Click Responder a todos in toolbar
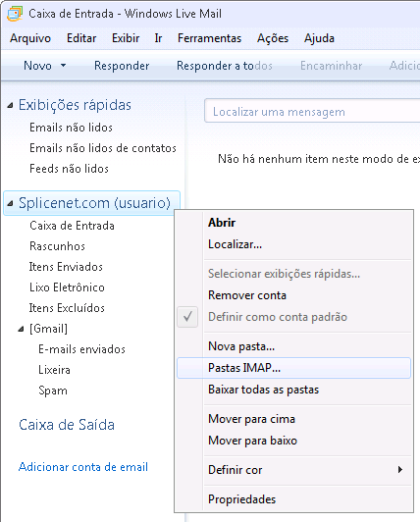The height and width of the screenshot is (522, 420). tap(225, 66)
